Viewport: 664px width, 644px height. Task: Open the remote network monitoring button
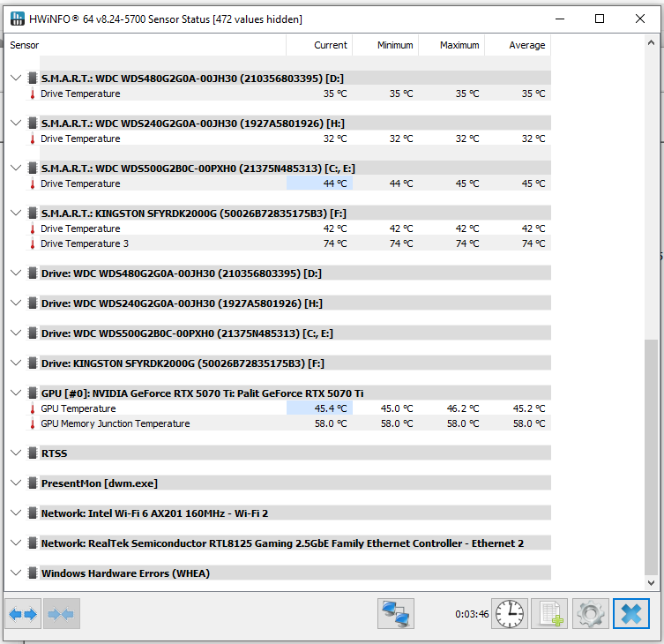pyautogui.click(x=396, y=613)
